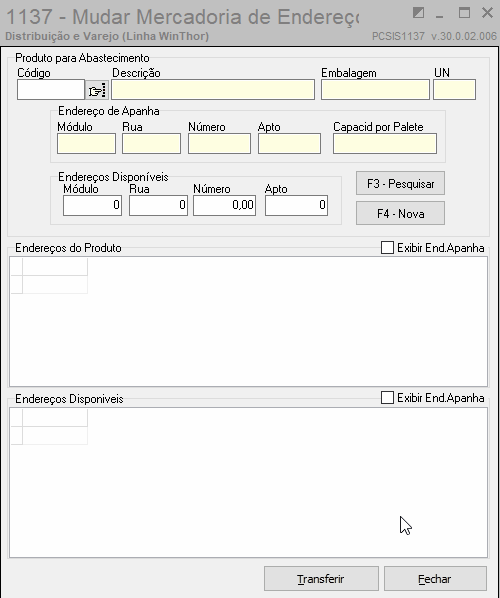Screen dimensions: 500x598
Task: Enable Exibir End.Apanha for lower Endereços Disponíveis grid
Action: pyautogui.click(x=387, y=398)
